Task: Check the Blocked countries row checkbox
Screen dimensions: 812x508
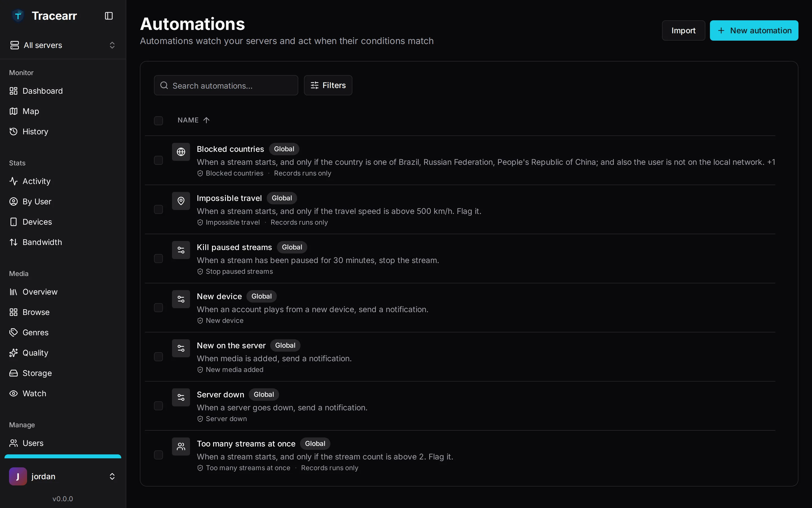Action: point(158,160)
